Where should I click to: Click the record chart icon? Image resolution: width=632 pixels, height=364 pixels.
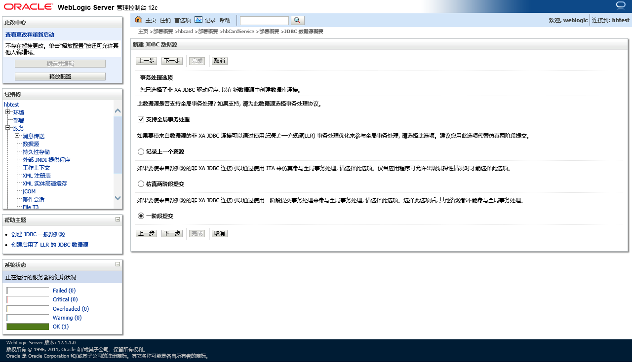point(198,20)
